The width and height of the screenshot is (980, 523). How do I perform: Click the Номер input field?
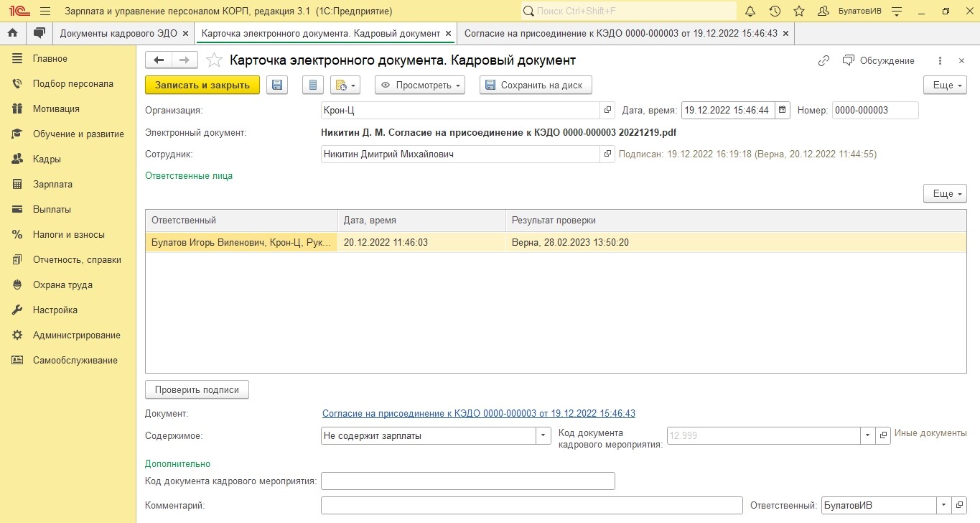875,110
